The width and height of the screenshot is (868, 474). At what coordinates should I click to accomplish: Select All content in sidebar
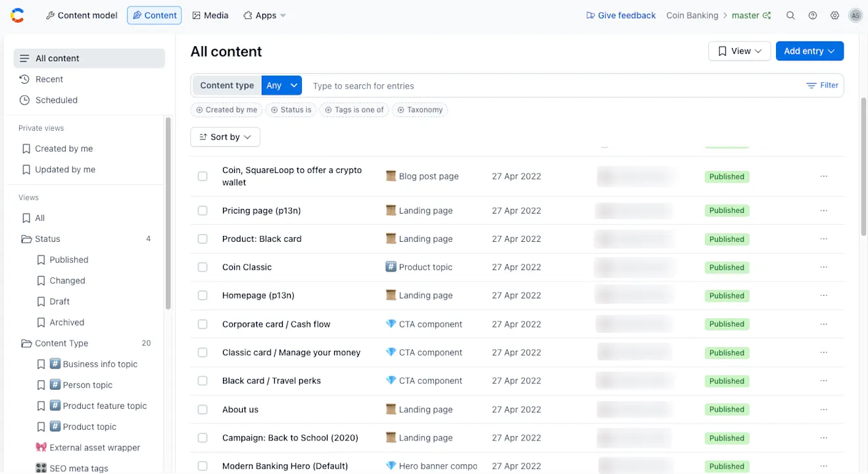(89, 58)
